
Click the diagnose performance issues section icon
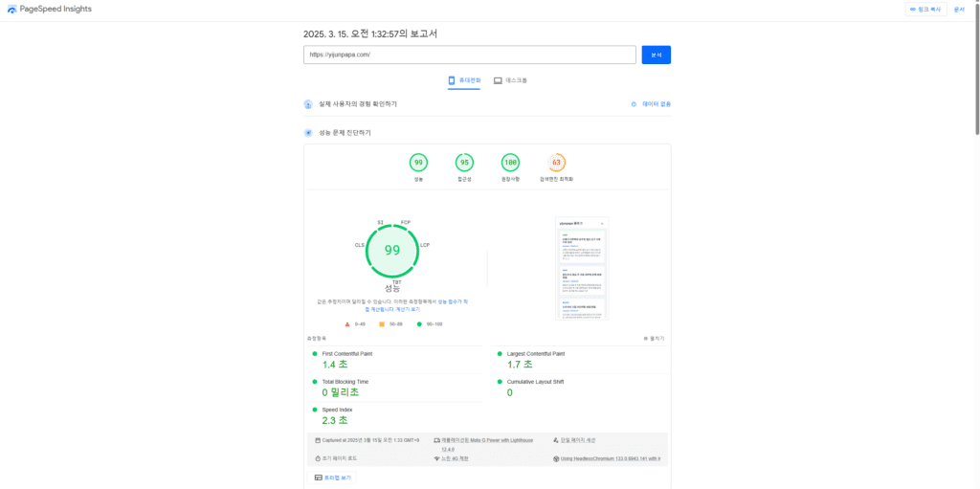point(308,133)
